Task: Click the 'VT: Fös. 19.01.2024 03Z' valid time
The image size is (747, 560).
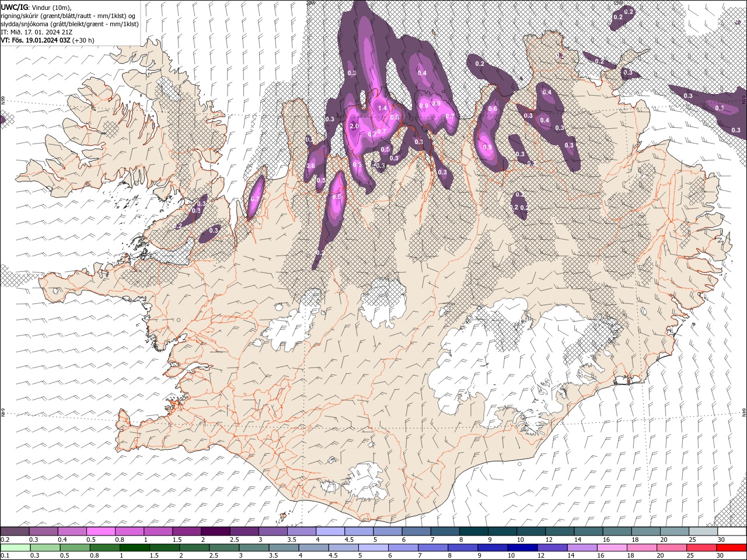Action: (x=36, y=40)
